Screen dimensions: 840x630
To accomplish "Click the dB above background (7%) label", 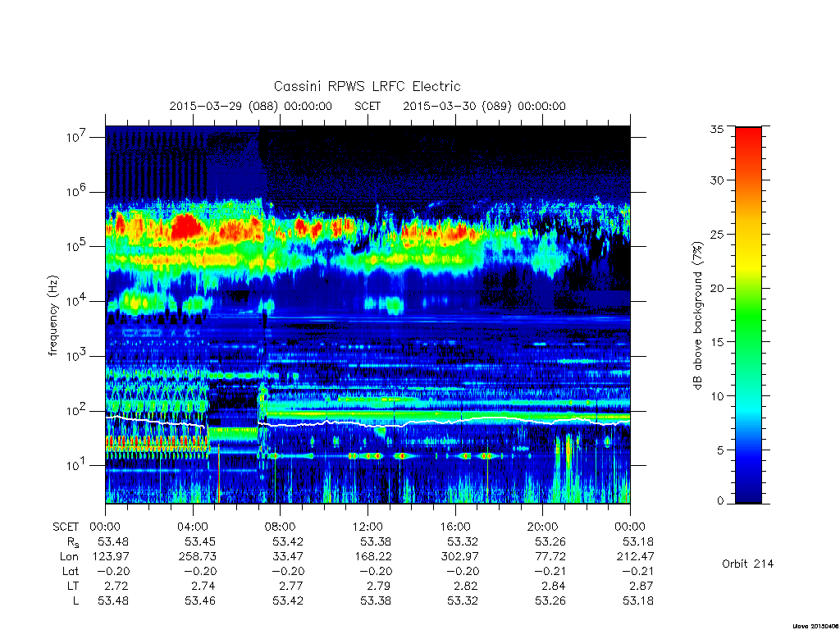I will (697, 316).
